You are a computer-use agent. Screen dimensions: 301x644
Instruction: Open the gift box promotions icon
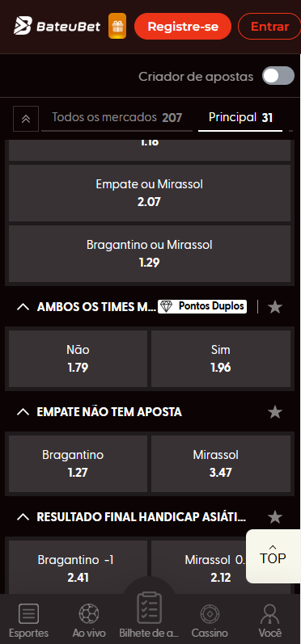(x=117, y=27)
